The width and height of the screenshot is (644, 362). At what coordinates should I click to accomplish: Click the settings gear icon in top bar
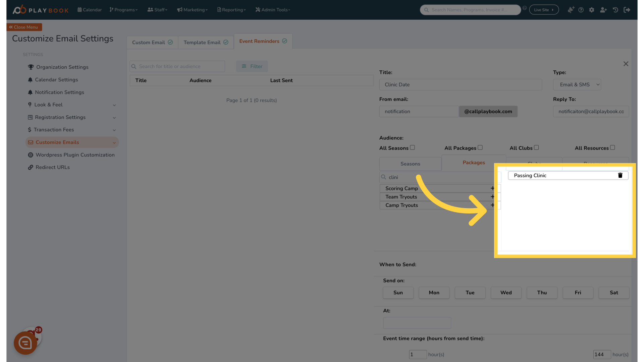pos(592,10)
